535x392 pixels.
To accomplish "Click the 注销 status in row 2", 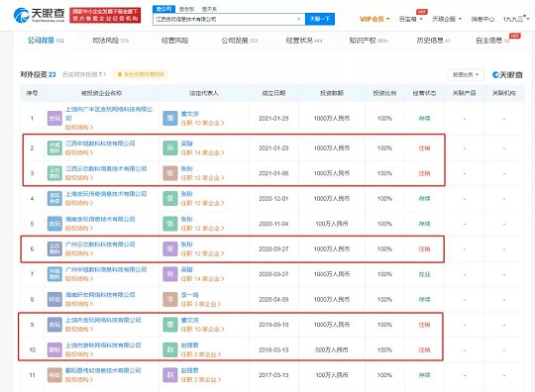I will point(424,147).
